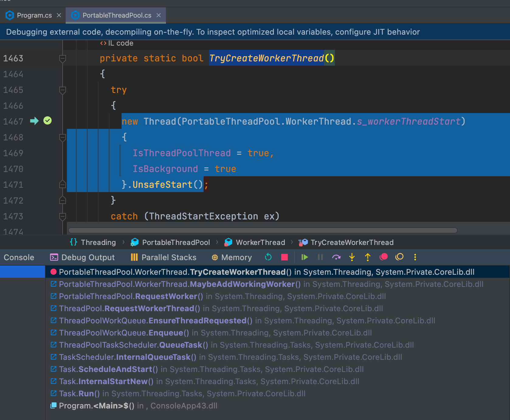Click the IsThreadPoolThread property on line 1469
Viewport: 510px width, 420px height.
click(182, 153)
